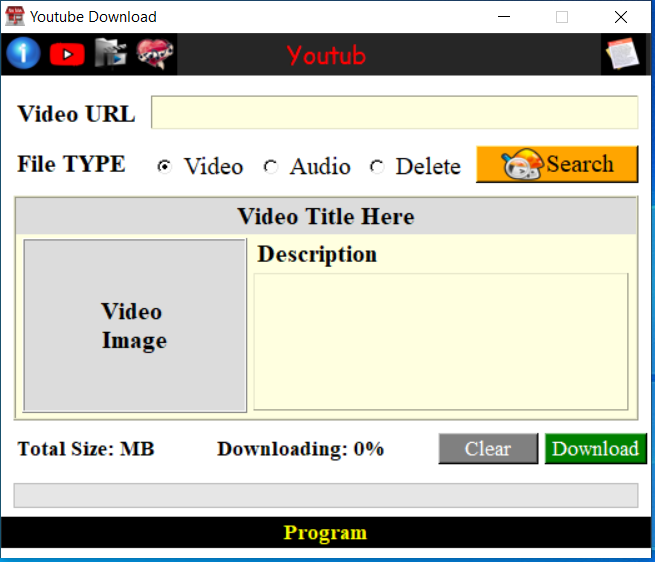Click the app icon in title bar
Screen dimensions: 655x562
(x=15, y=17)
